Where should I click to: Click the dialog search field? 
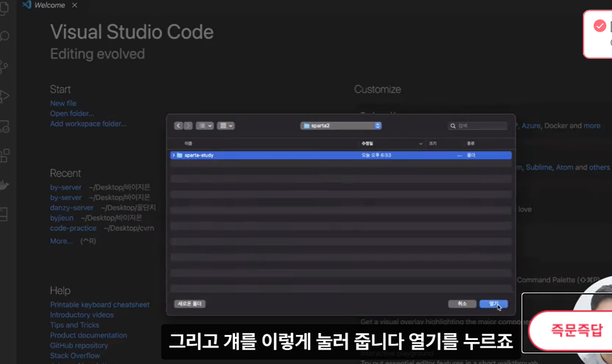point(478,126)
